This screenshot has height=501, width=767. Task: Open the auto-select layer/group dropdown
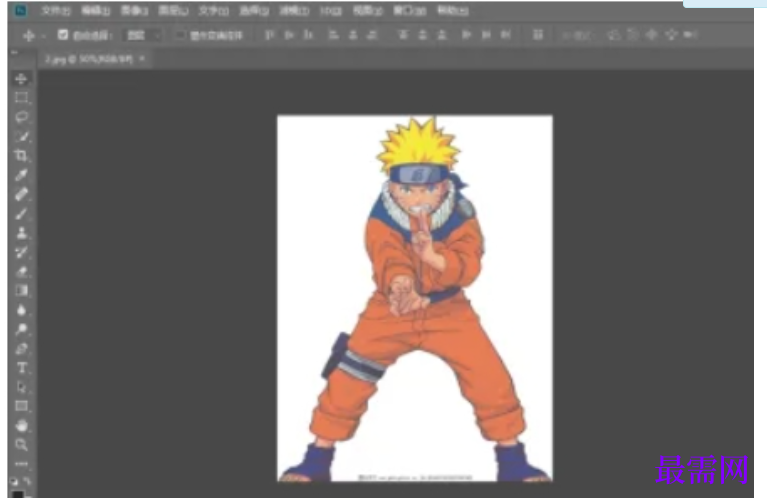click(x=143, y=35)
